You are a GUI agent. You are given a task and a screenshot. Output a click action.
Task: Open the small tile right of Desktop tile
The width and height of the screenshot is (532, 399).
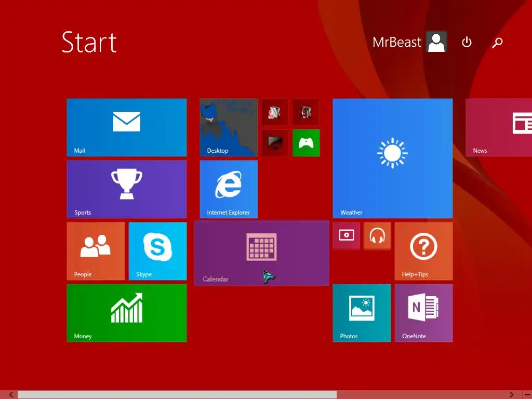pos(275,112)
